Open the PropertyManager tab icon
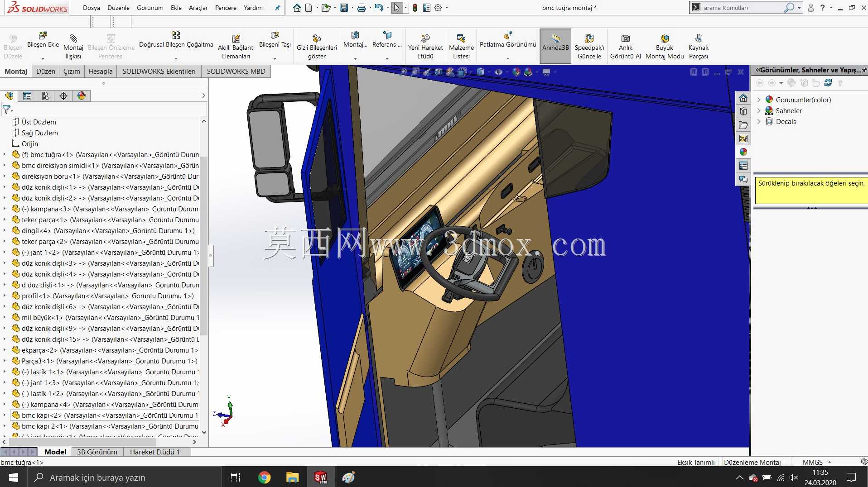 [27, 96]
